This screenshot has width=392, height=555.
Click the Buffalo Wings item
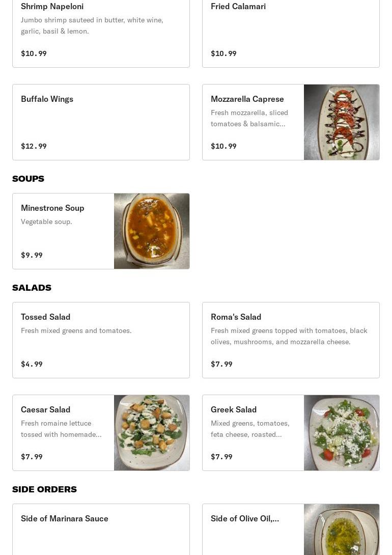[101, 122]
